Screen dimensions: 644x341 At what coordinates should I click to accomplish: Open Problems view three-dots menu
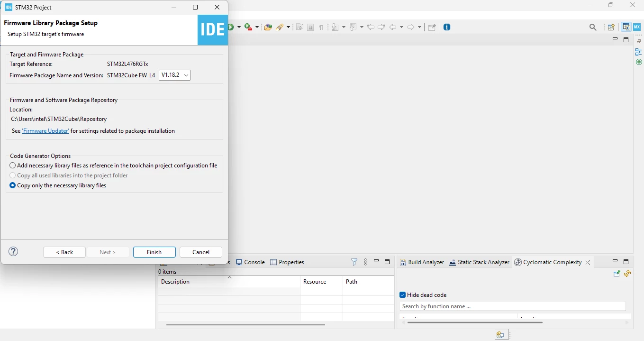tap(365, 262)
